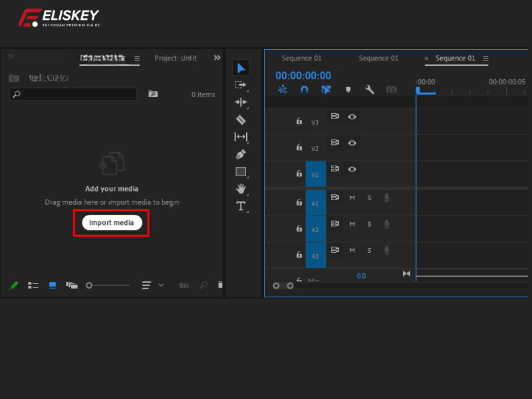This screenshot has width=532, height=399.
Task: Click the Import media button
Action: (110, 222)
